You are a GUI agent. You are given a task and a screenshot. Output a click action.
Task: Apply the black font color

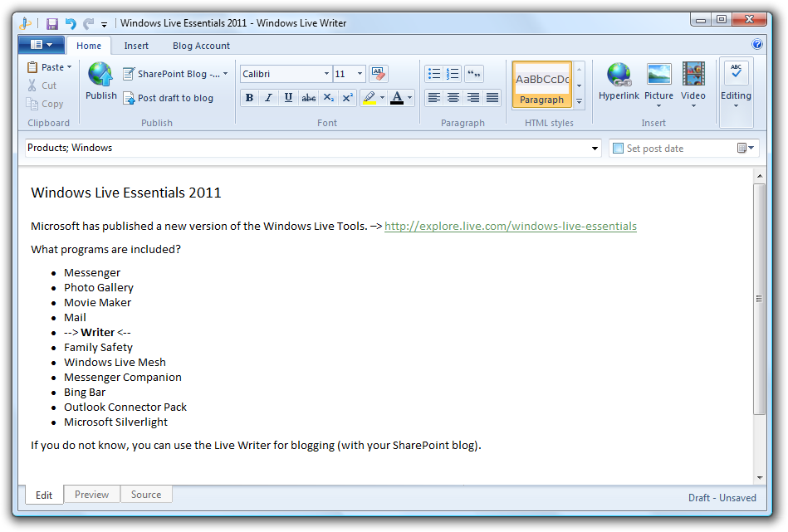397,97
